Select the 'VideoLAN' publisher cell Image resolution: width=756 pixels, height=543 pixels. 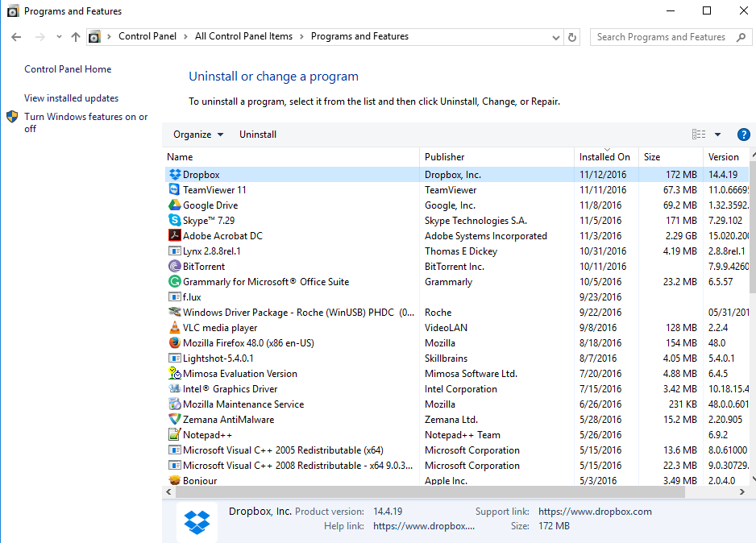(x=446, y=328)
